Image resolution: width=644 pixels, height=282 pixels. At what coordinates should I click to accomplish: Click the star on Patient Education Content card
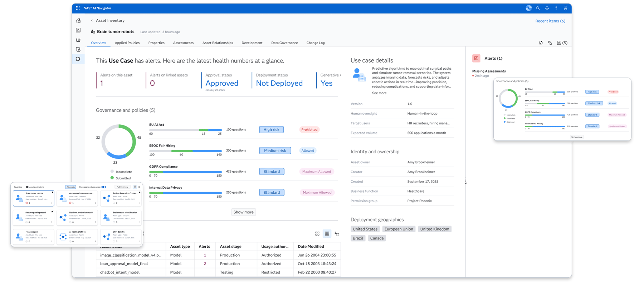coord(140,192)
